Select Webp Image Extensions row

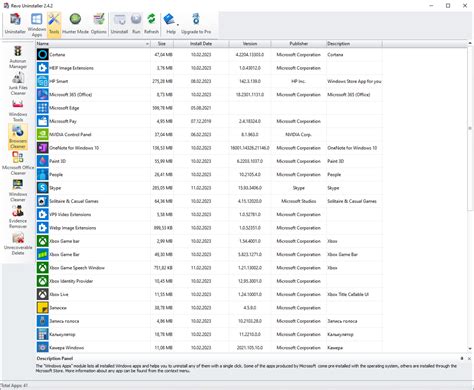tap(209, 228)
